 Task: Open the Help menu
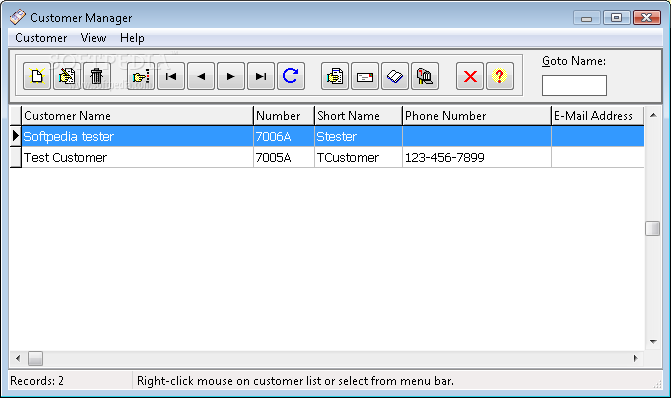132,38
